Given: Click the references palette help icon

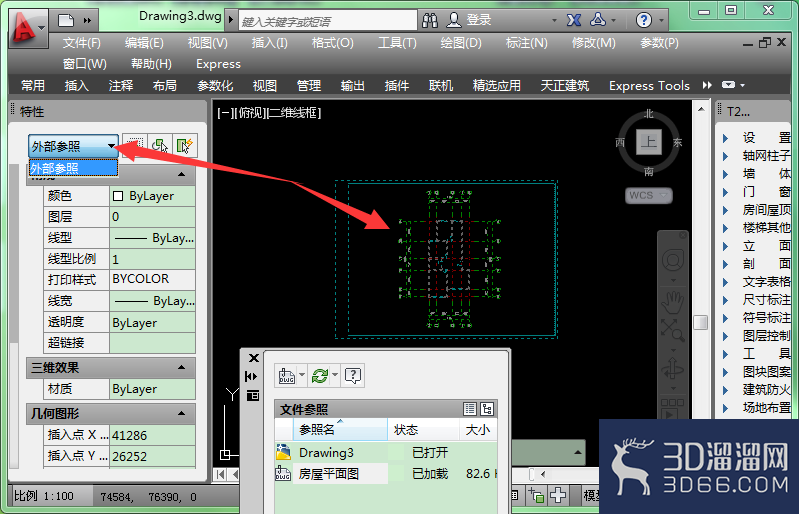Looking at the screenshot, I should (x=353, y=376).
